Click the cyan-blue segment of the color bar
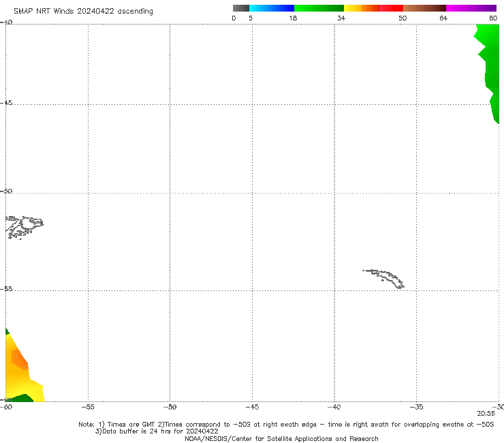Screen dimensions: 504x443 pos(272,8)
